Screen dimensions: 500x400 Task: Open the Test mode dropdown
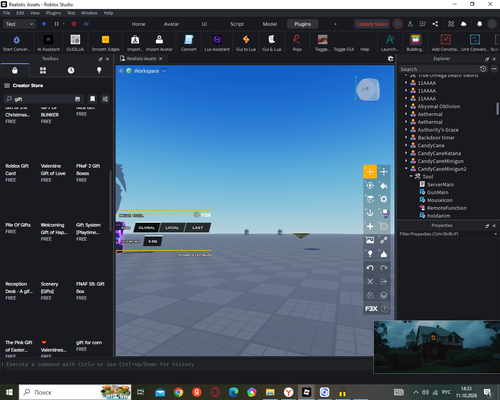click(19, 24)
